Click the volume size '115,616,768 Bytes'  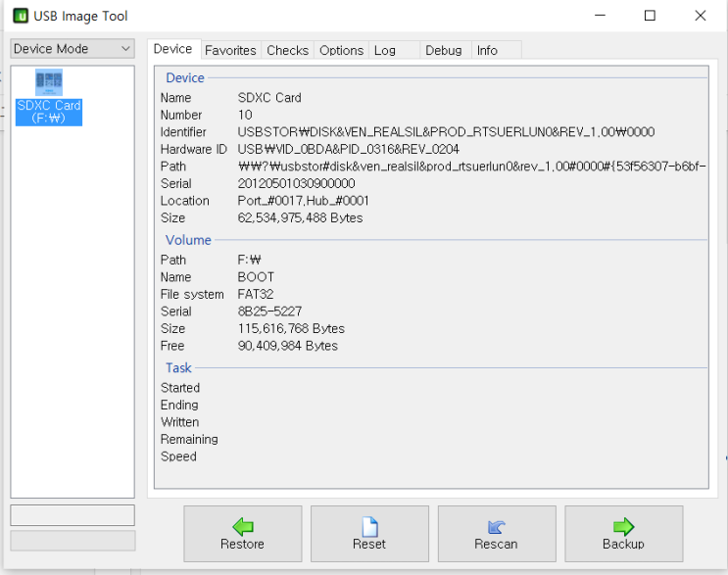click(291, 328)
